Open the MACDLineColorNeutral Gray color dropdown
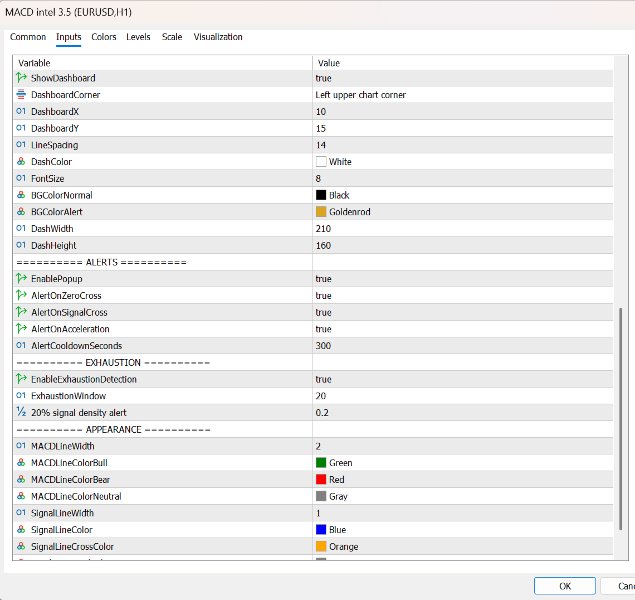 pos(463,496)
